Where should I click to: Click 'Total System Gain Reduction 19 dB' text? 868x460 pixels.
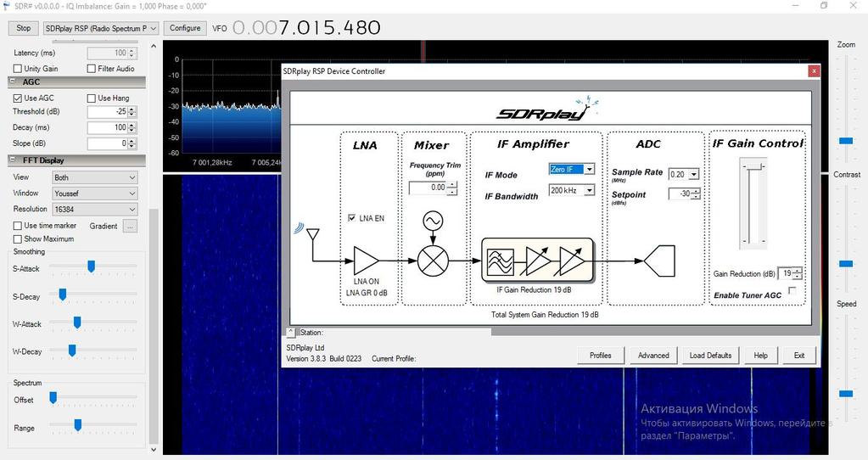(545, 314)
